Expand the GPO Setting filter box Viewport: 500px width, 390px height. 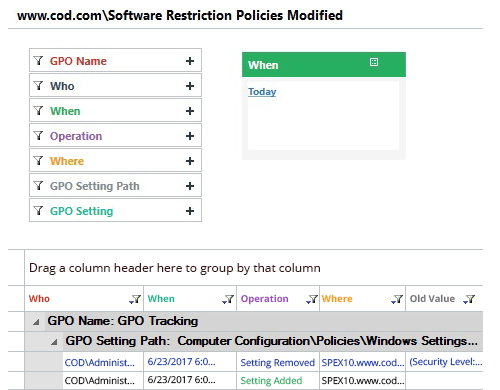[115, 211]
